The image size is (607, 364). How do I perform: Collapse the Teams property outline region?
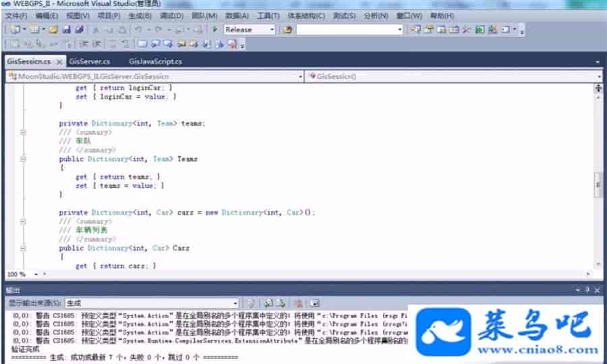[x=24, y=159]
